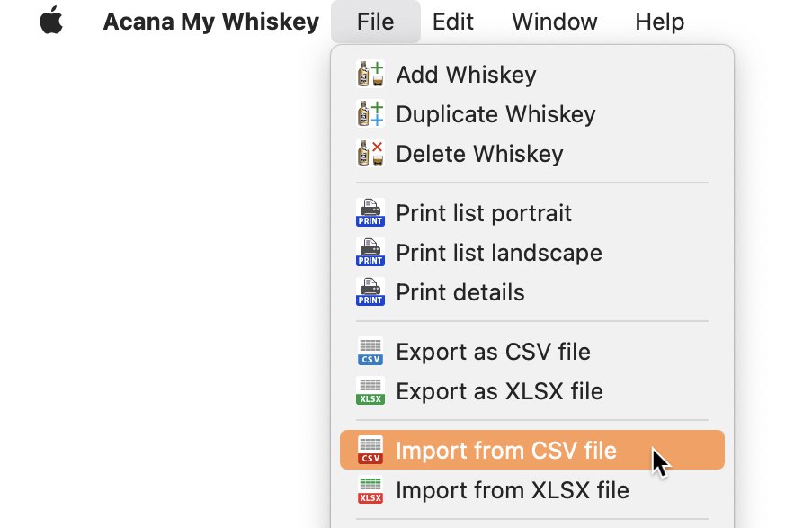The image size is (812, 528).
Task: Click the Import from CSV icon
Action: pos(370,451)
